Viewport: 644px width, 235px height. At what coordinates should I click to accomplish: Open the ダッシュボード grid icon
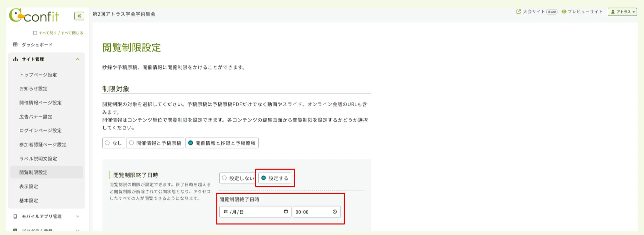[x=15, y=45]
